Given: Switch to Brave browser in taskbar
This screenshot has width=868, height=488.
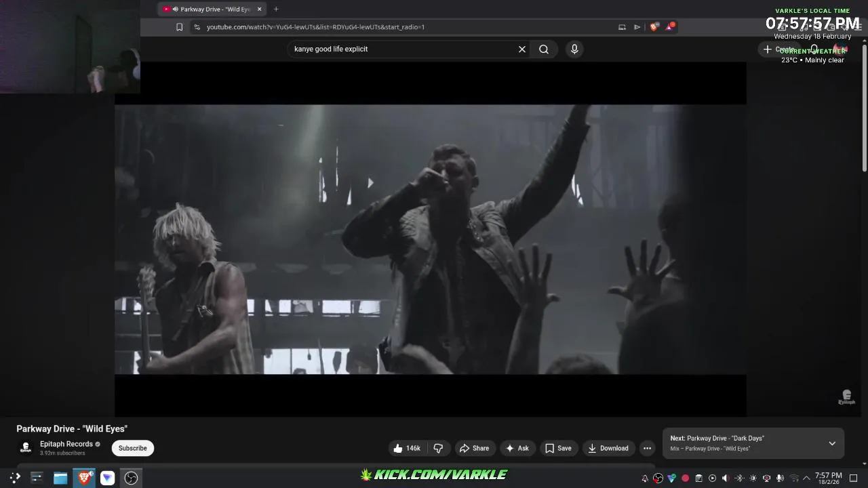Looking at the screenshot, I should point(84,478).
